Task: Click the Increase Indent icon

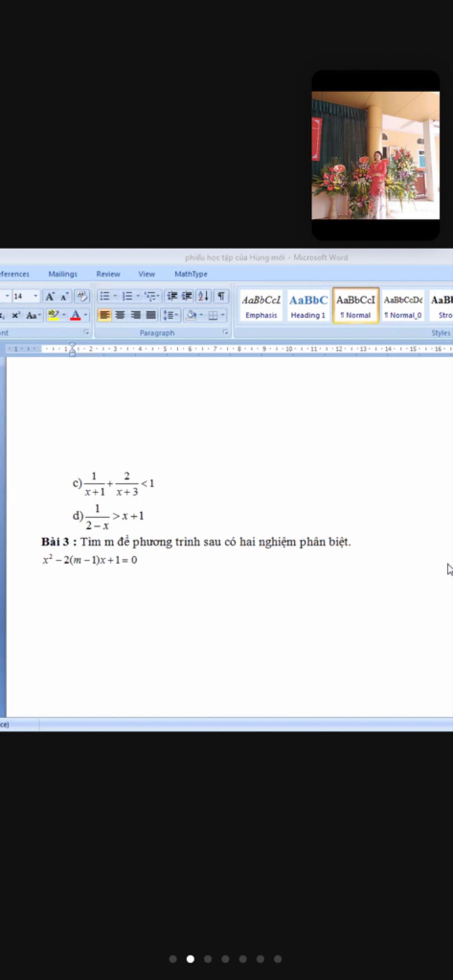Action: (187, 296)
